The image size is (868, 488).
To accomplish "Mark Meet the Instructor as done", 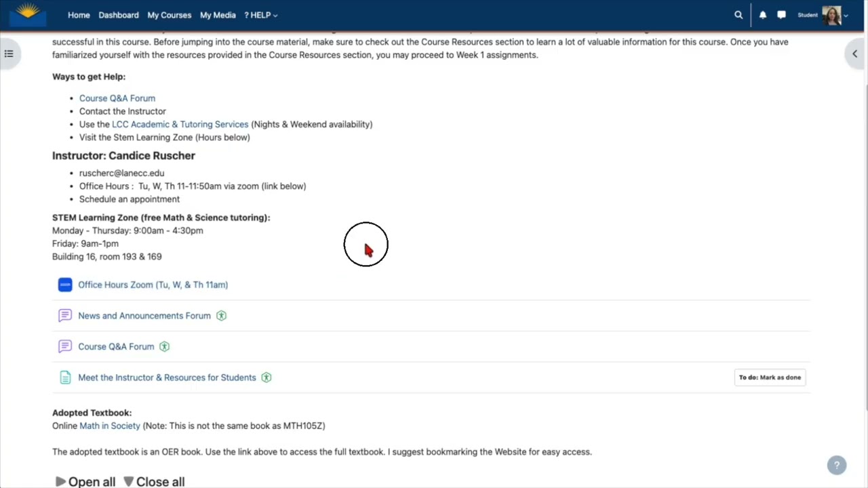I will (x=770, y=378).
